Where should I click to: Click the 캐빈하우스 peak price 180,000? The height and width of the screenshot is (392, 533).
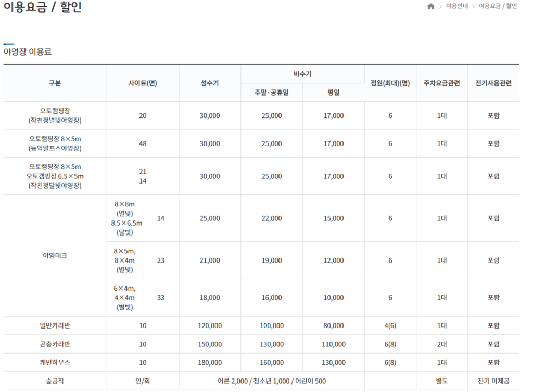(x=209, y=362)
